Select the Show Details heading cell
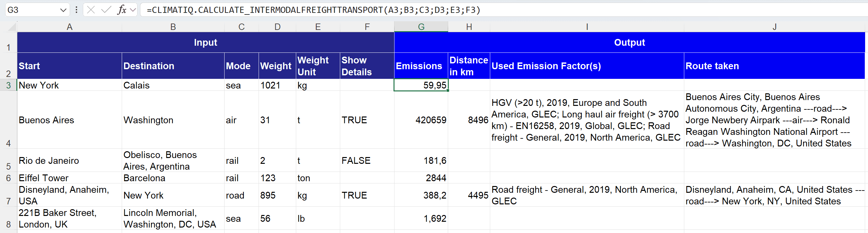Image resolution: width=868 pixels, height=233 pixels. pyautogui.click(x=367, y=66)
